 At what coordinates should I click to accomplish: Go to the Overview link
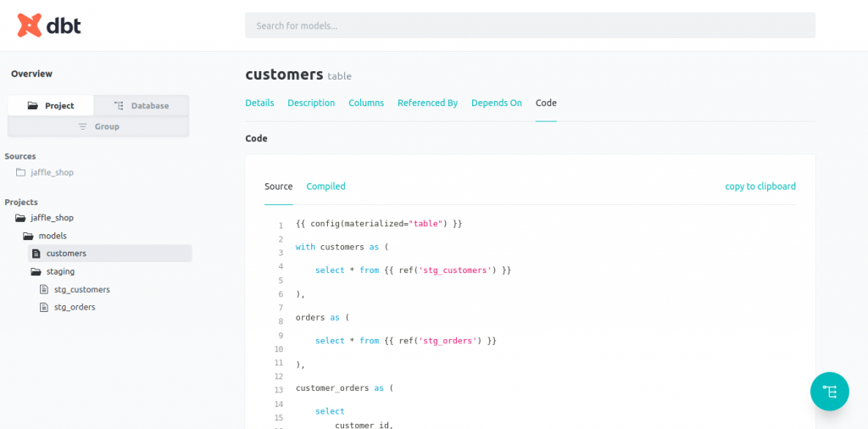31,74
